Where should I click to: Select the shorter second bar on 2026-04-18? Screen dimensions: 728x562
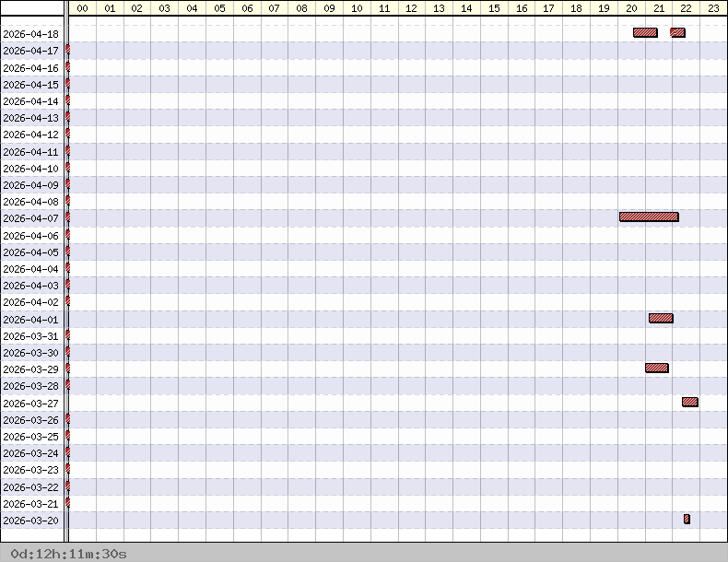(677, 33)
